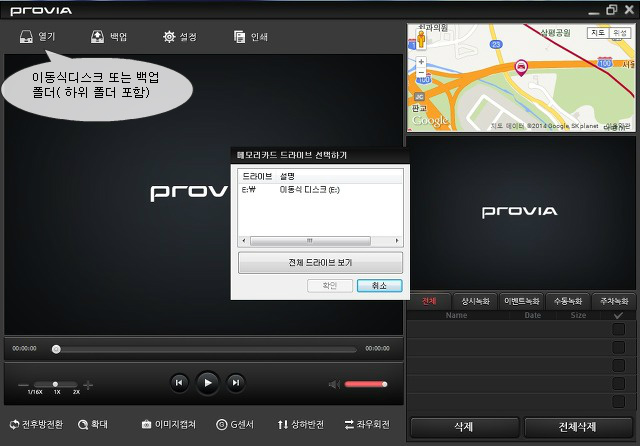Select the 수동녹화 tab
640x446 pixels.
(x=568, y=302)
